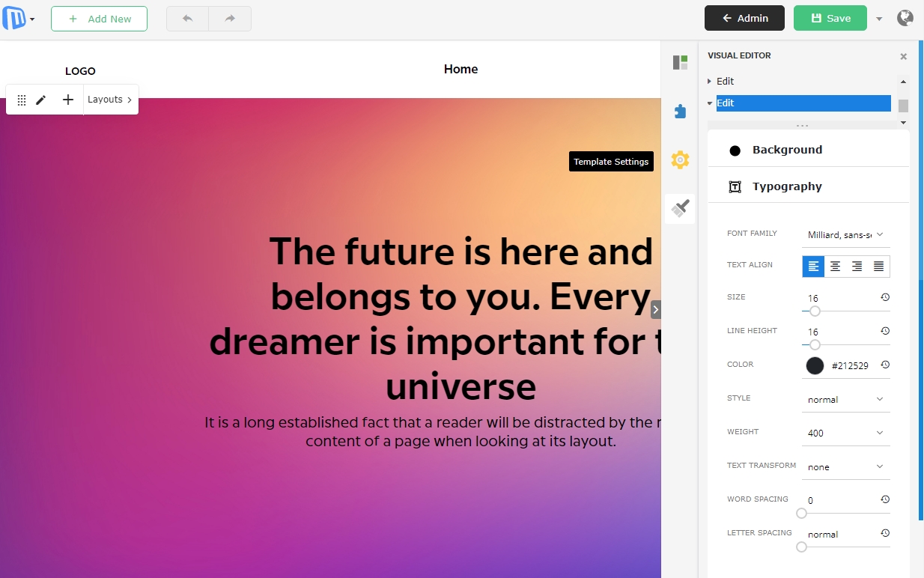This screenshot has width=924, height=578.
Task: Collapse the selected Edit tree item
Action: (710, 103)
